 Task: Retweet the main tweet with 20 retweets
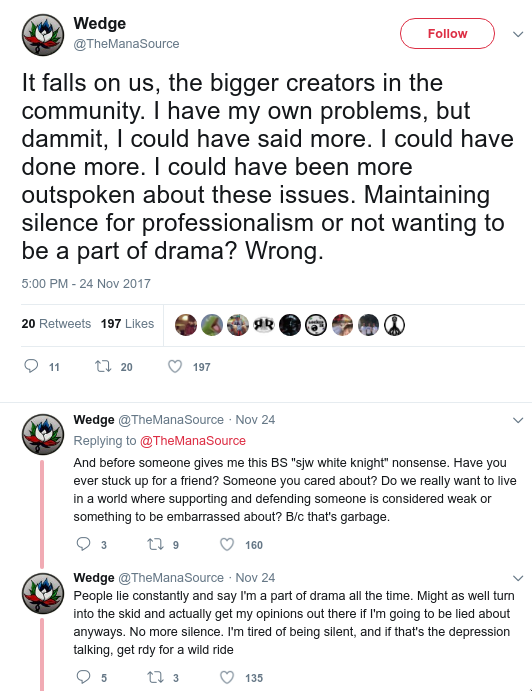point(103,366)
